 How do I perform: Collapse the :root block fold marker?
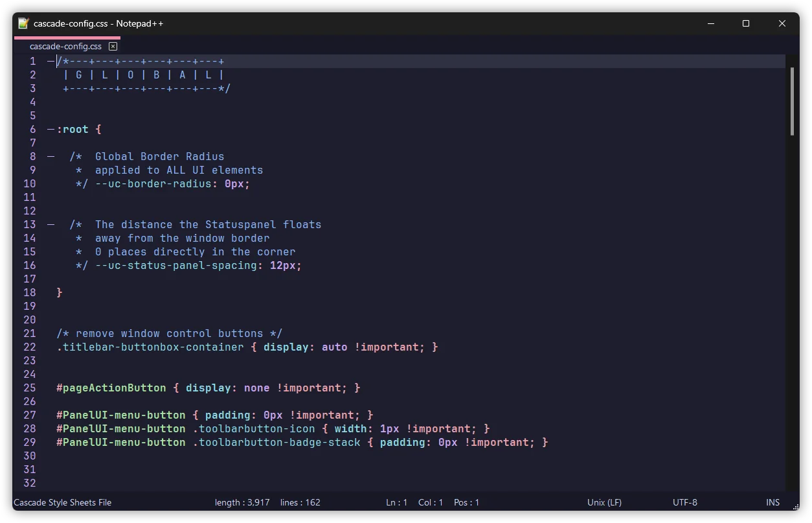pos(51,130)
